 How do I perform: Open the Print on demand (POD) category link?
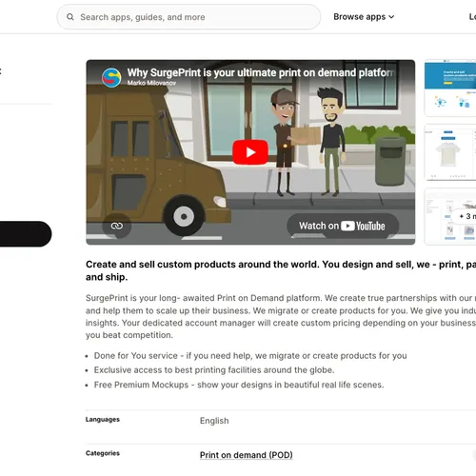pos(247,455)
